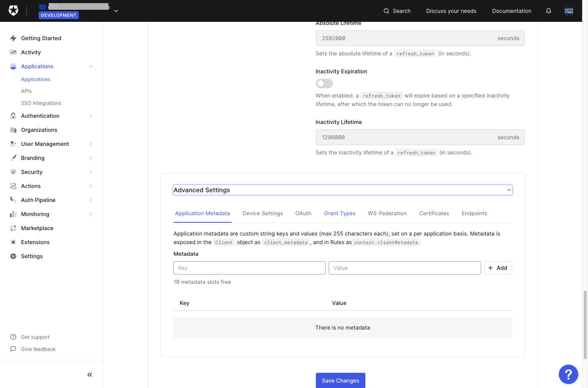Click the Give feedback link
The width and height of the screenshot is (588, 388).
tap(38, 349)
